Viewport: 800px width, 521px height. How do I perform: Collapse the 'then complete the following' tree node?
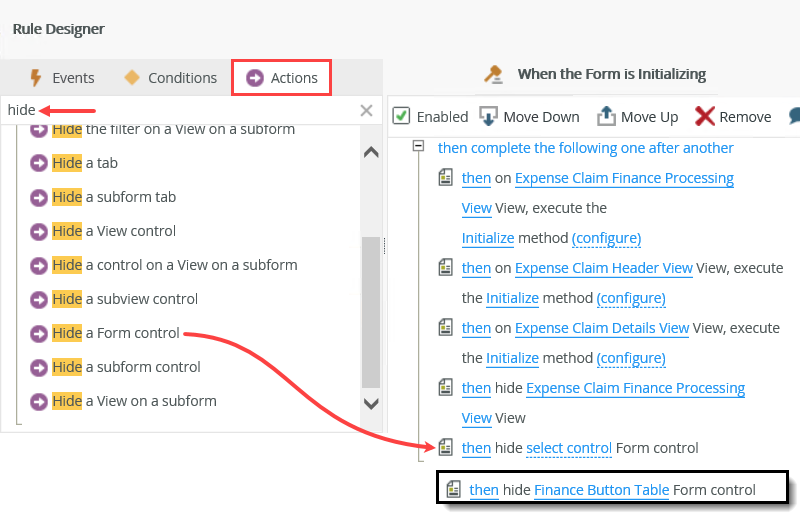(417, 147)
